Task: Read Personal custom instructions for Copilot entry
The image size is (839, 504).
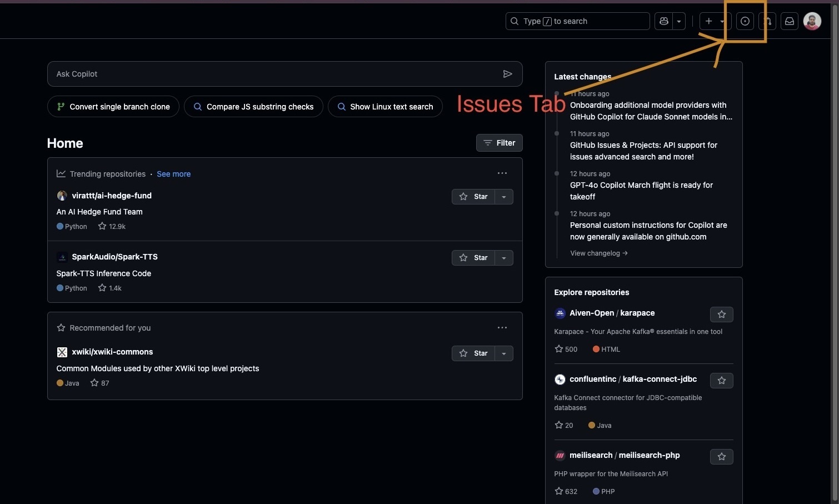Action: [648, 231]
